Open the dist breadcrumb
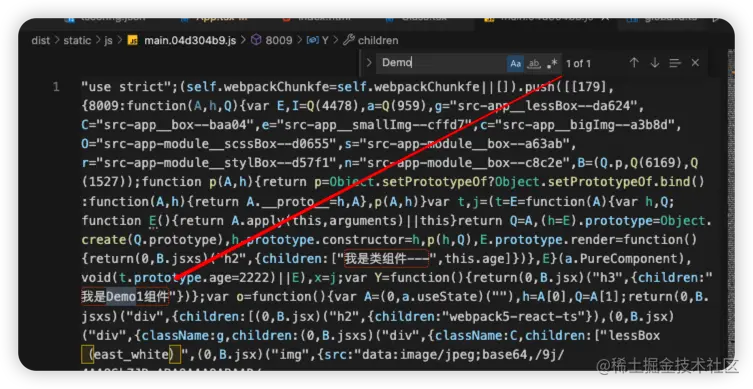753x389 pixels. [40, 40]
